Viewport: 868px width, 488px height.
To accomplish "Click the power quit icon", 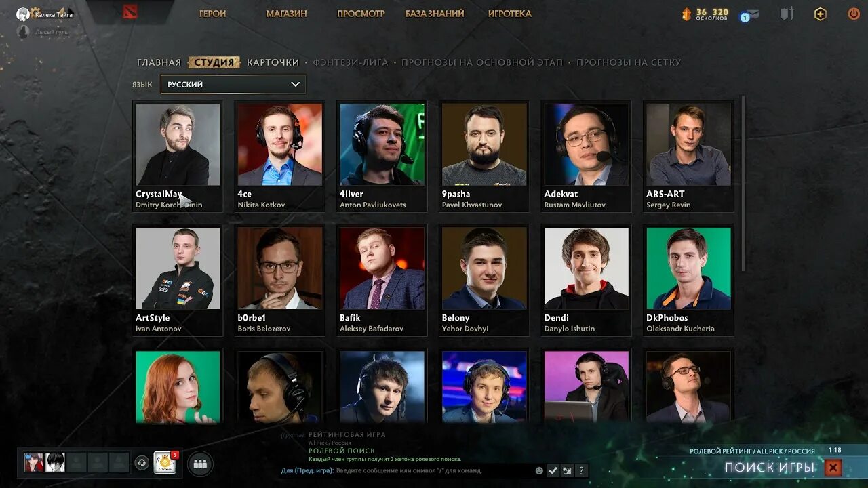I will click(x=854, y=14).
